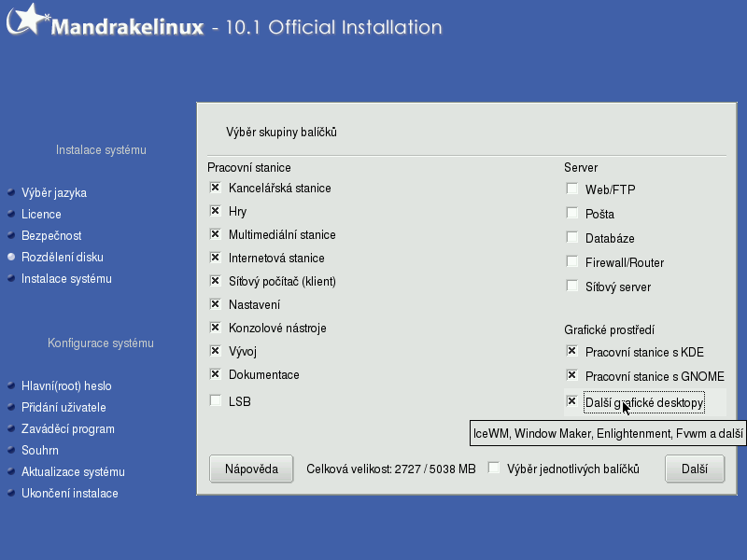Check the Pošta server option
The image size is (747, 560).
(572, 214)
